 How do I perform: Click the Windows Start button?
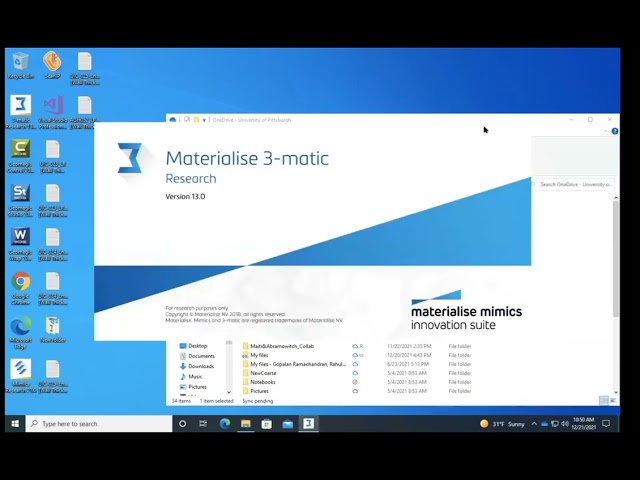click(x=15, y=424)
